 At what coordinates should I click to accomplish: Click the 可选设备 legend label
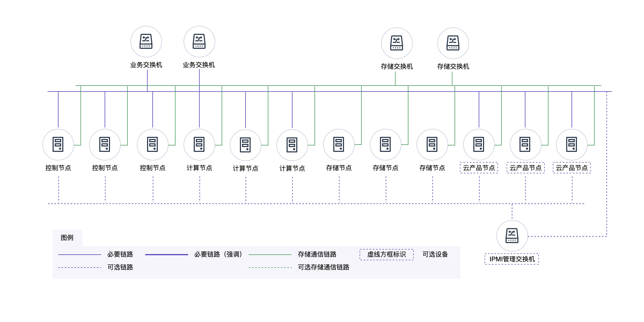pos(435,254)
